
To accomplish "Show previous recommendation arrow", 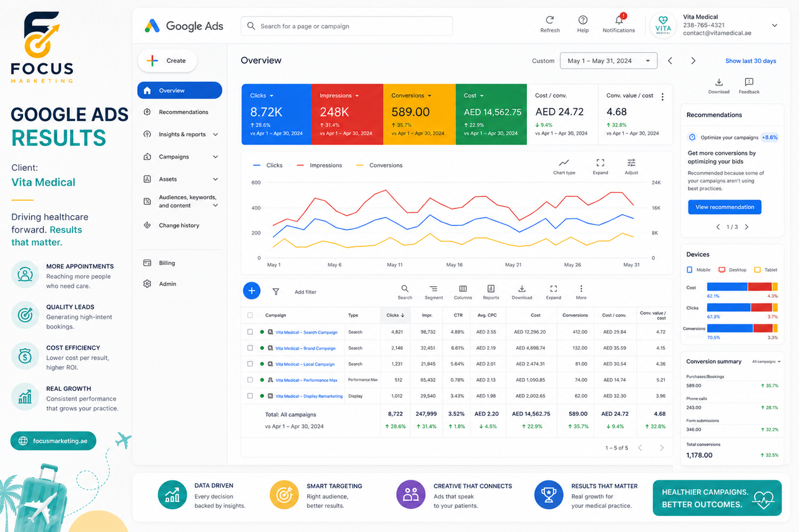I will point(718,227).
